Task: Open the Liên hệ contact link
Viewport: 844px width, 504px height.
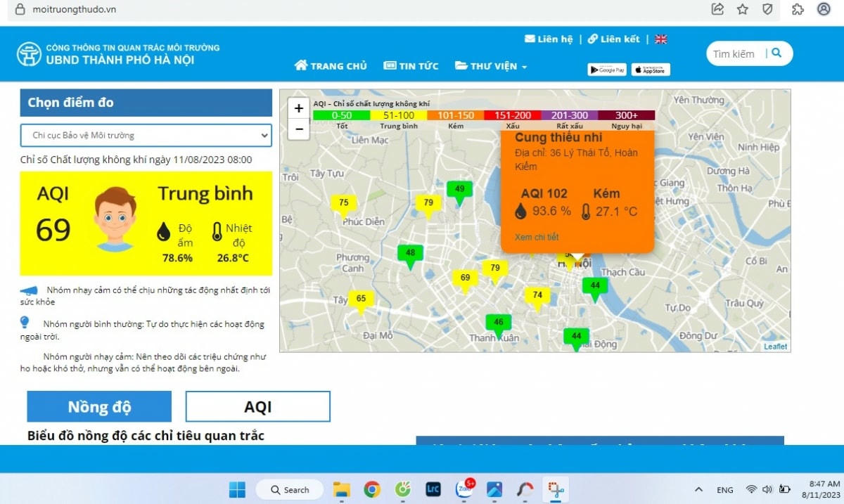Action: [549, 39]
